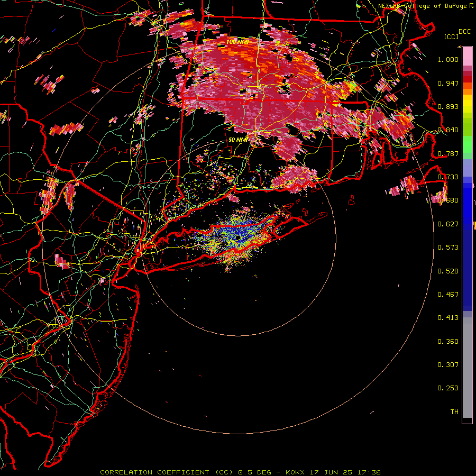This screenshot has width=476, height=476.
Task: Click the [CC] legend unit label
Action: coord(451,36)
